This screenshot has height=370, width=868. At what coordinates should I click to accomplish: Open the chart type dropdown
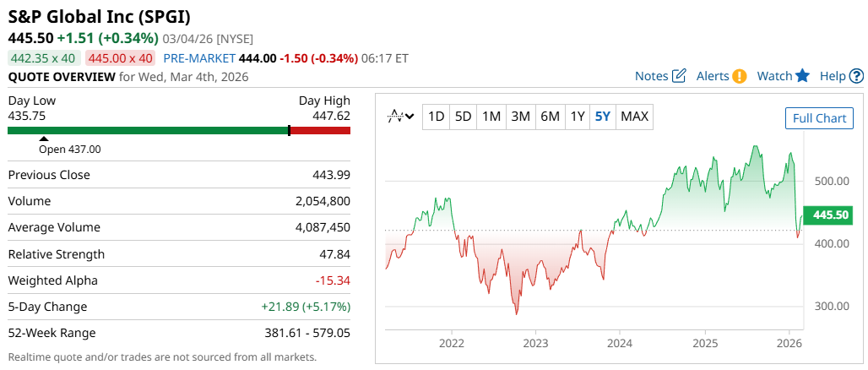pos(400,117)
